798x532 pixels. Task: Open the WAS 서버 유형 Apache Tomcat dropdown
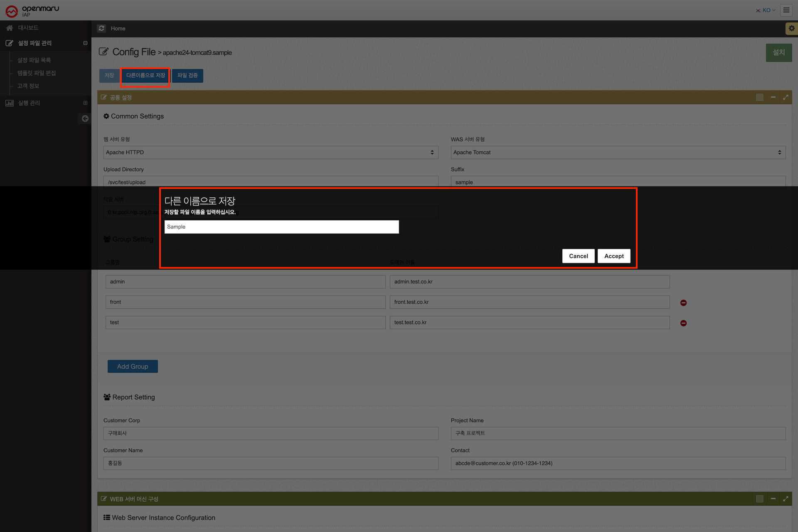click(618, 153)
